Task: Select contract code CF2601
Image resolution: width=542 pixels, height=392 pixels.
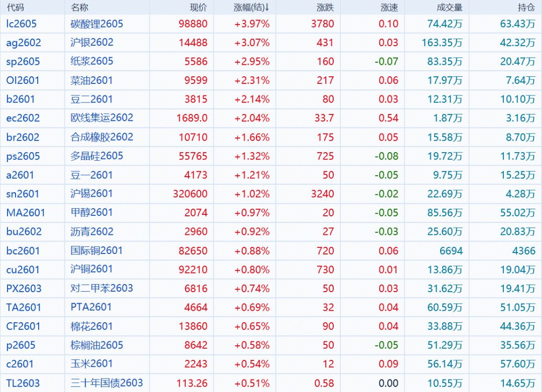Action: tap(23, 326)
